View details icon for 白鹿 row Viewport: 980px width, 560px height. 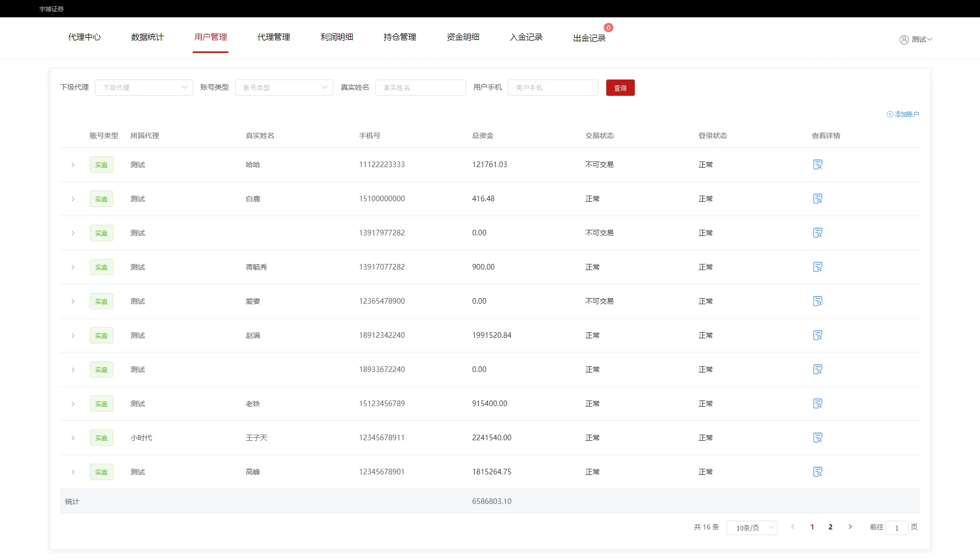pyautogui.click(x=817, y=199)
